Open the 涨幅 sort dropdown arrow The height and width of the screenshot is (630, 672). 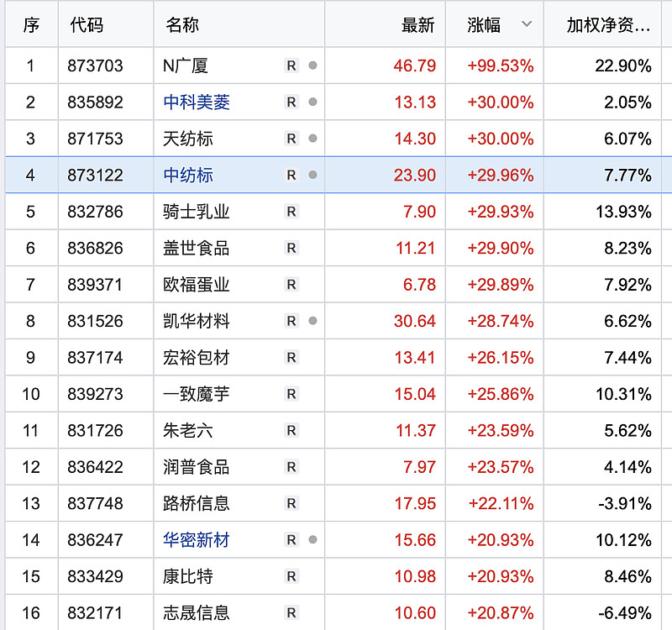pos(527,24)
